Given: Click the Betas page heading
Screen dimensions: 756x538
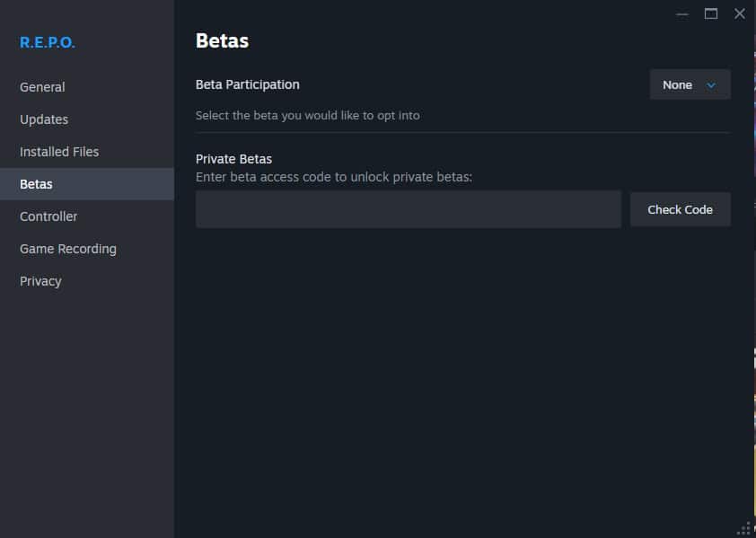Looking at the screenshot, I should click(223, 40).
